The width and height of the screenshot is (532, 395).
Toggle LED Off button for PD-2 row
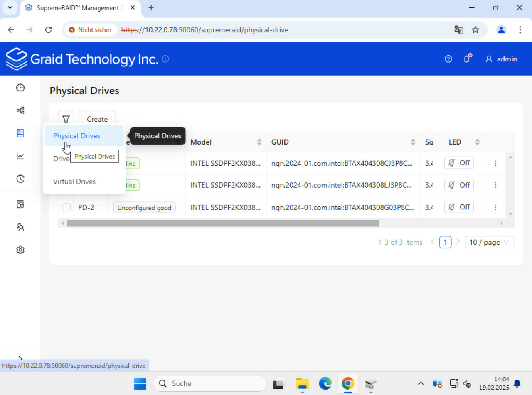[x=459, y=207]
